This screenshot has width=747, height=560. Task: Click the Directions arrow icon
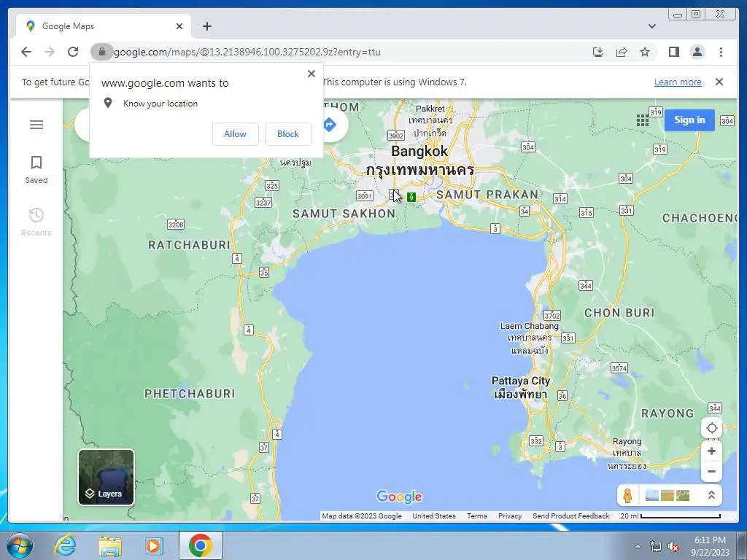click(x=329, y=125)
